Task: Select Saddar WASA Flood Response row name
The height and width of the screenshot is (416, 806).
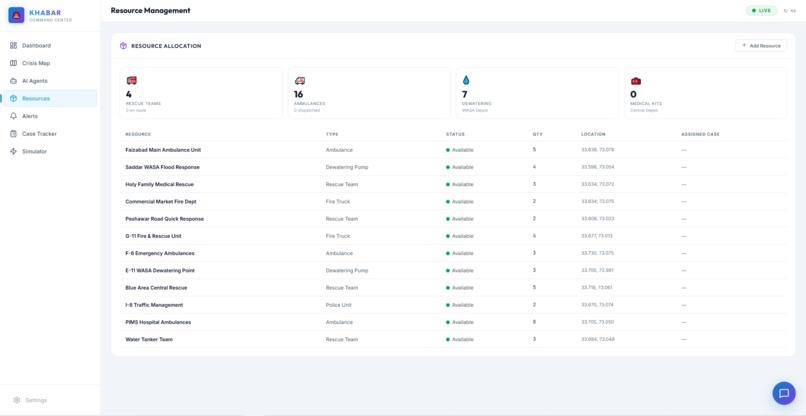Action: (x=162, y=167)
